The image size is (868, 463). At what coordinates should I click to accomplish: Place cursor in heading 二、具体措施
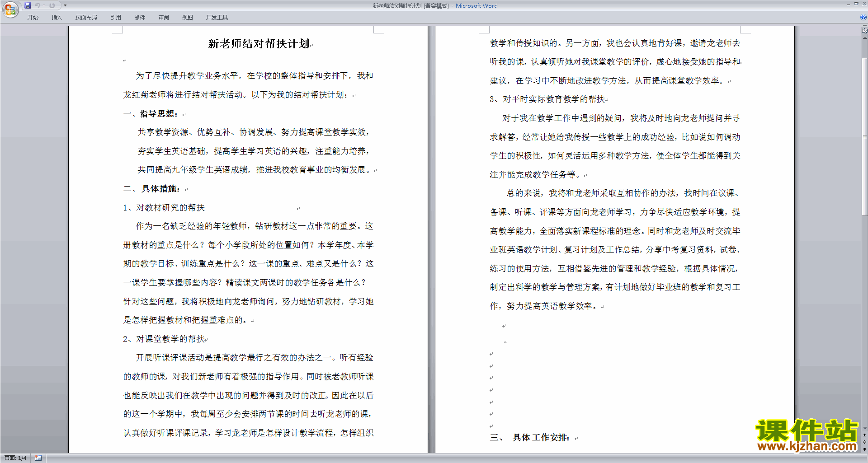pos(152,189)
